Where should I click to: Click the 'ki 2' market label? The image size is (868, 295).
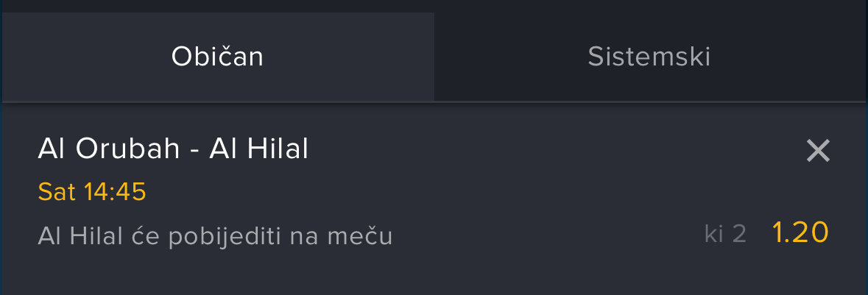[x=725, y=234]
